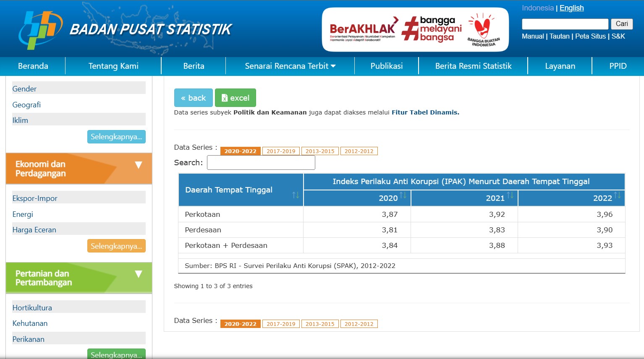
Task: Select top 2013-2015 data series tab
Action: (x=320, y=151)
